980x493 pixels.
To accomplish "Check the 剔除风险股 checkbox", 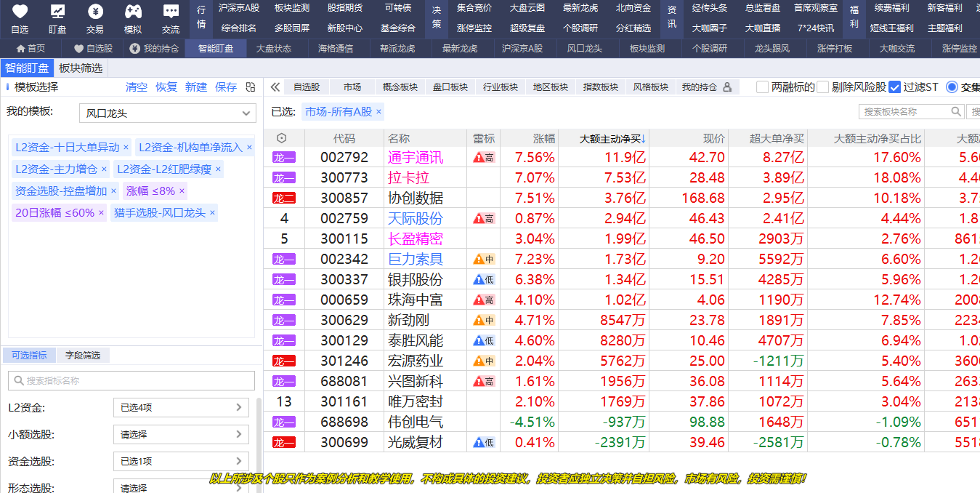I will [822, 87].
